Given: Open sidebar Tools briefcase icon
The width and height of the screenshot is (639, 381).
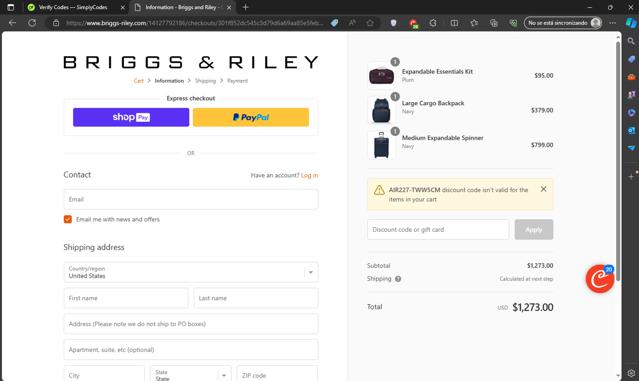Looking at the screenshot, I should tap(631, 77).
